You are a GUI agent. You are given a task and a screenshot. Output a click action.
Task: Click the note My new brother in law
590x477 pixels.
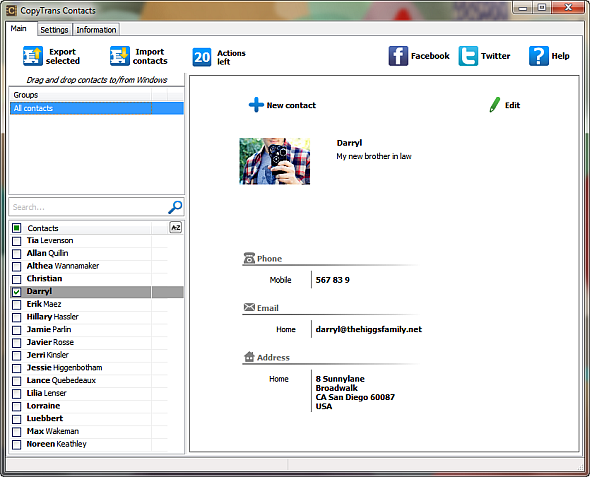374,156
